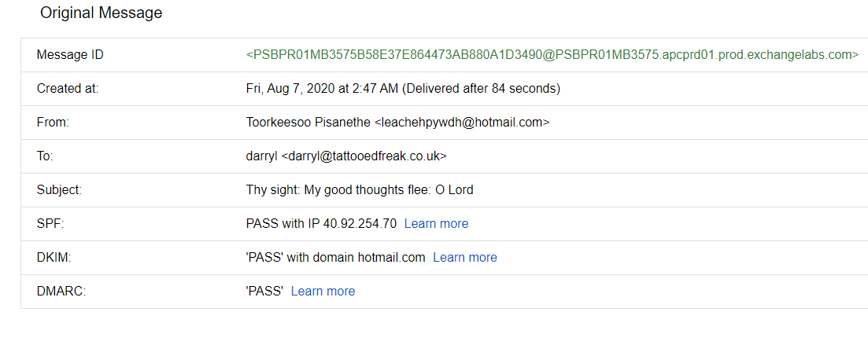
Task: Click the DKIM: row label
Action: (x=53, y=258)
